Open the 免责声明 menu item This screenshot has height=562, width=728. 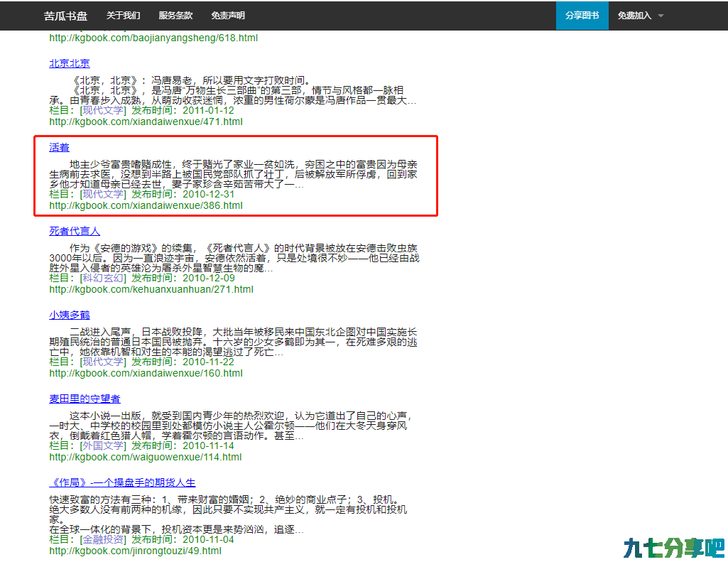228,16
